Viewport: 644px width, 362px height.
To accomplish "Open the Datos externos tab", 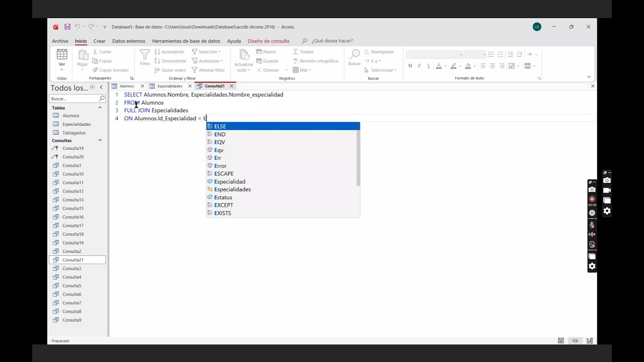I will point(128,41).
